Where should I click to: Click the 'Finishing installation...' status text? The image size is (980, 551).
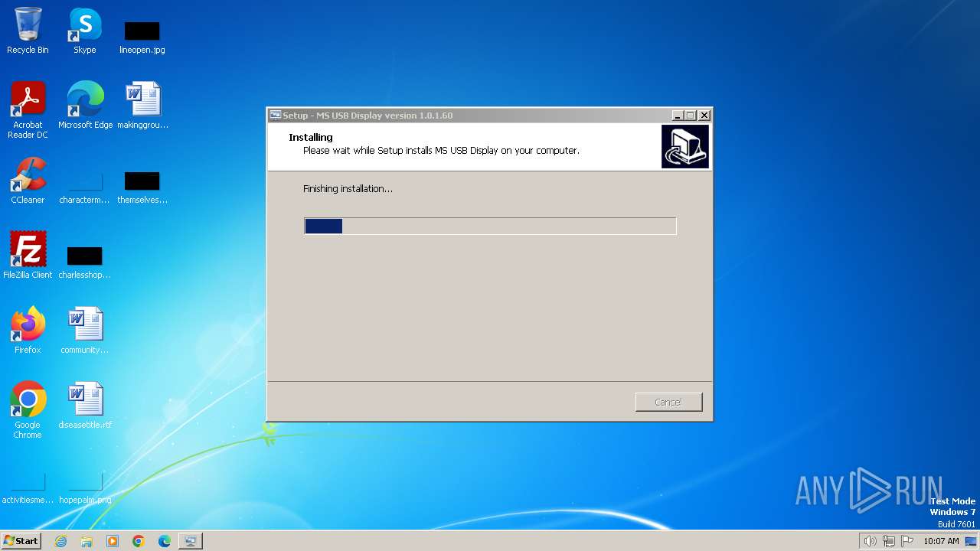(348, 189)
